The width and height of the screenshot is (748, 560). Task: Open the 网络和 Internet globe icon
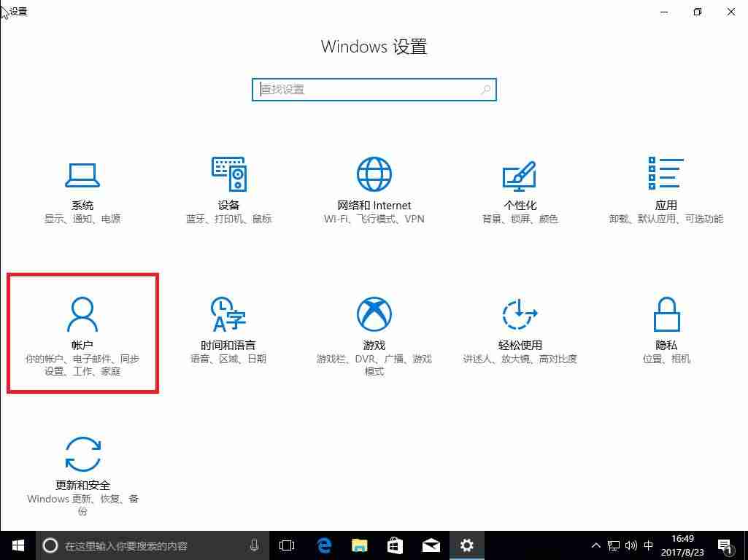tap(374, 174)
